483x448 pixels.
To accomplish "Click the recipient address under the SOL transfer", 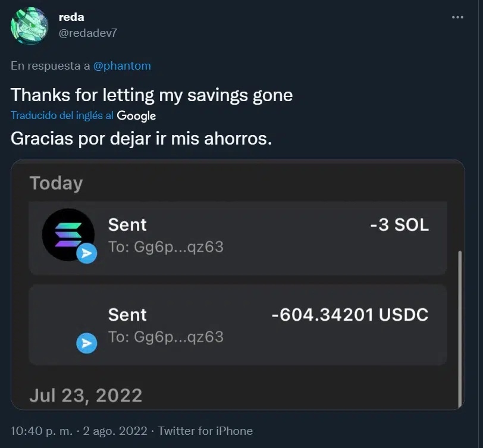I will point(165,247).
